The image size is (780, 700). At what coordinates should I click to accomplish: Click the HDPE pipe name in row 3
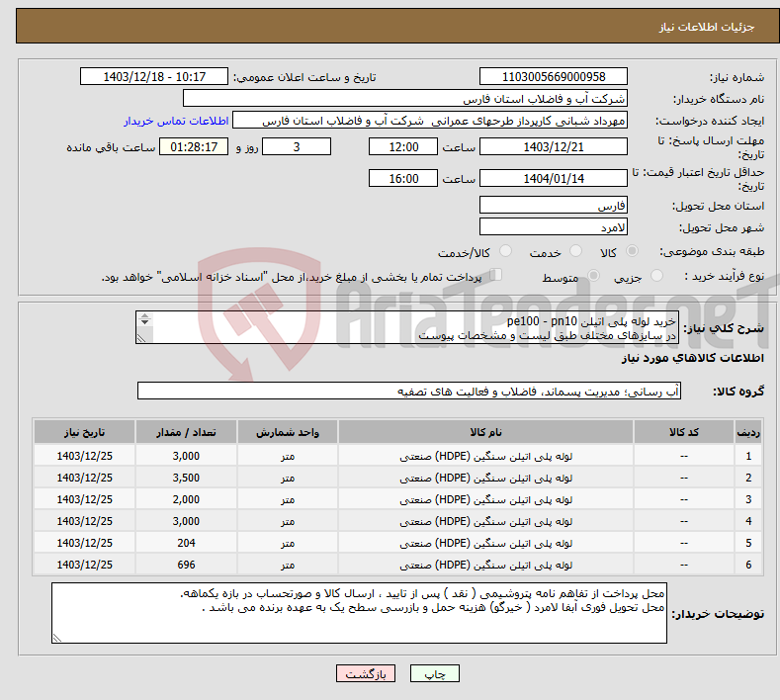(486, 499)
